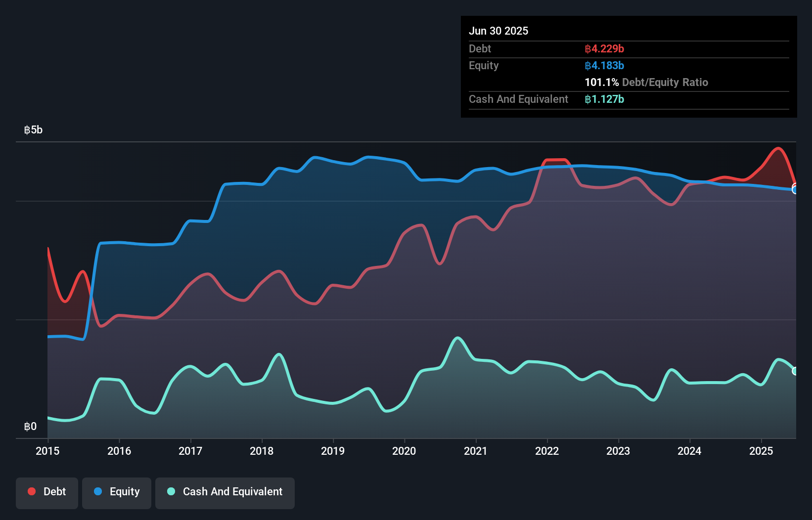Click the teal Cash legend dot
This screenshot has height=520, width=812.
click(171, 491)
